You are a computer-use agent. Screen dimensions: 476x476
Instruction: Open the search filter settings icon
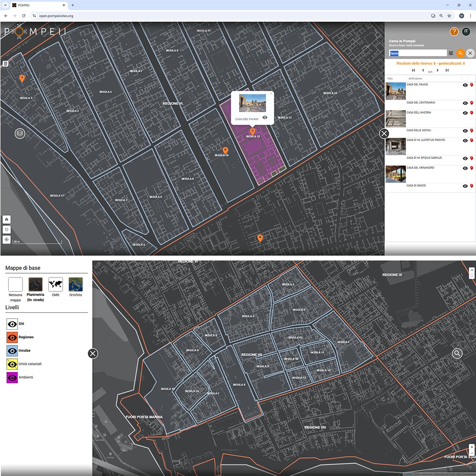pyautogui.click(x=451, y=53)
